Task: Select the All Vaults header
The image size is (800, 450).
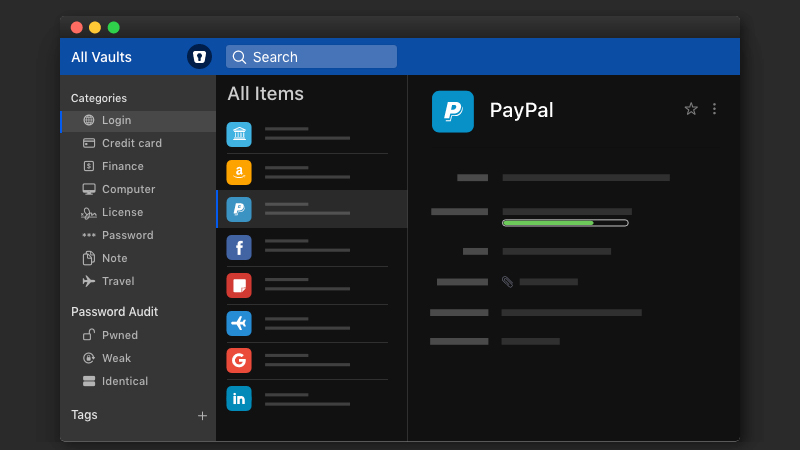Action: [x=101, y=57]
